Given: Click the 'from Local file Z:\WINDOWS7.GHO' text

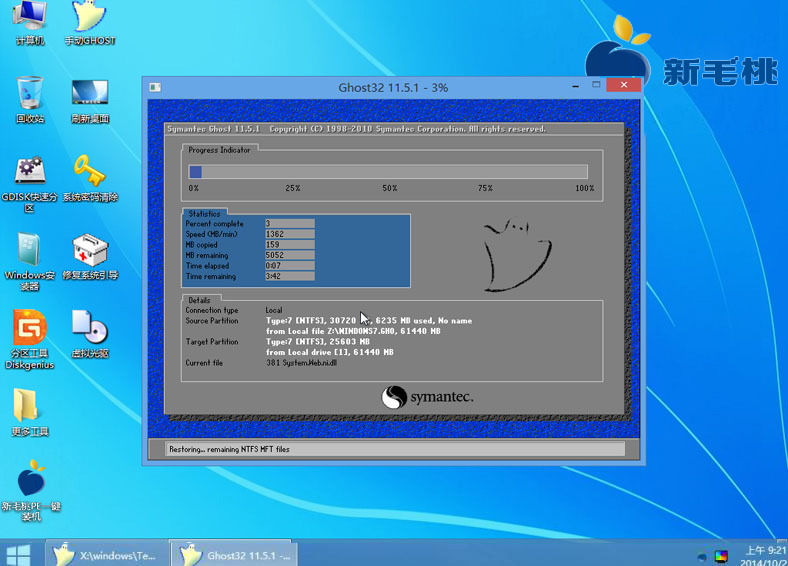Looking at the screenshot, I should [x=353, y=331].
